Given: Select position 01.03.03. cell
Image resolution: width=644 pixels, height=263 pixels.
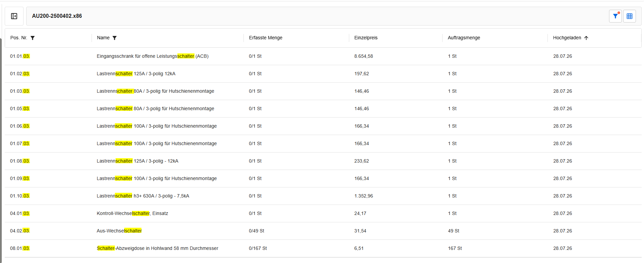Looking at the screenshot, I should [x=20, y=91].
